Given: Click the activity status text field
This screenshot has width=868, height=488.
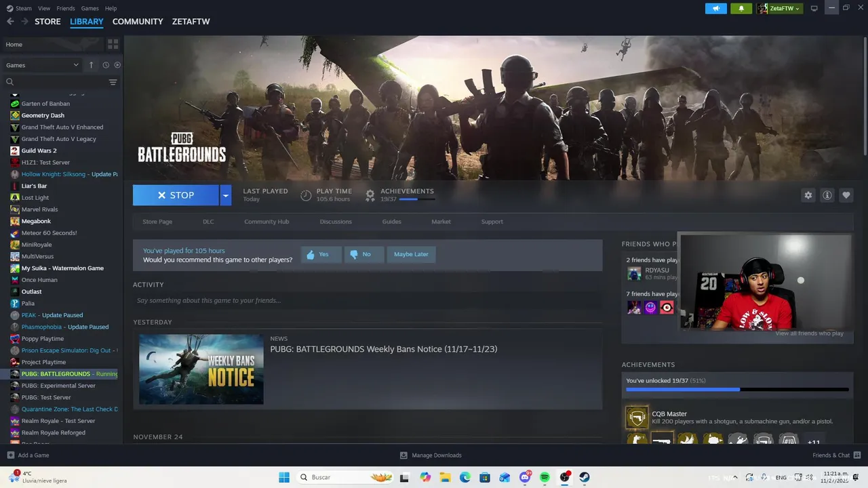Looking at the screenshot, I should pos(368,300).
